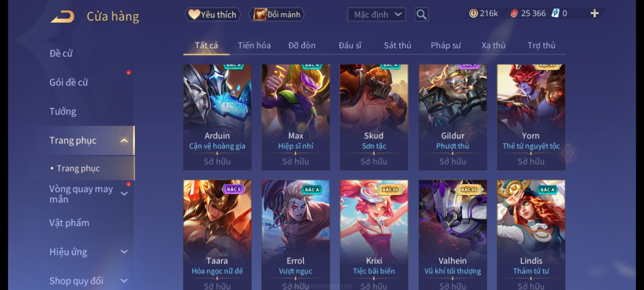The width and height of the screenshot is (644, 290).
Task: Tap the red ruby currency icon
Action: click(514, 13)
